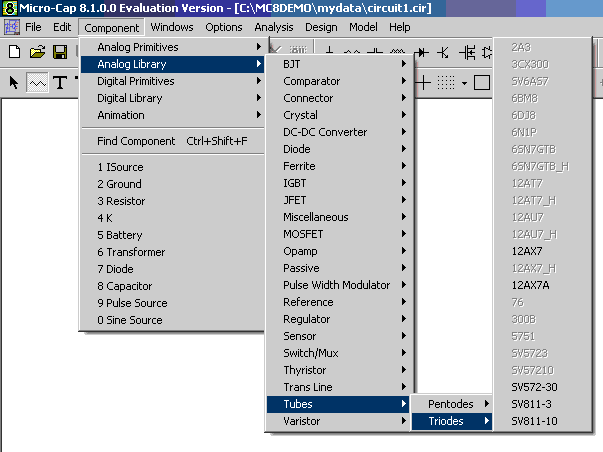This screenshot has height=452, width=603.
Task: Pick the SV811-3 triode
Action: (542, 404)
